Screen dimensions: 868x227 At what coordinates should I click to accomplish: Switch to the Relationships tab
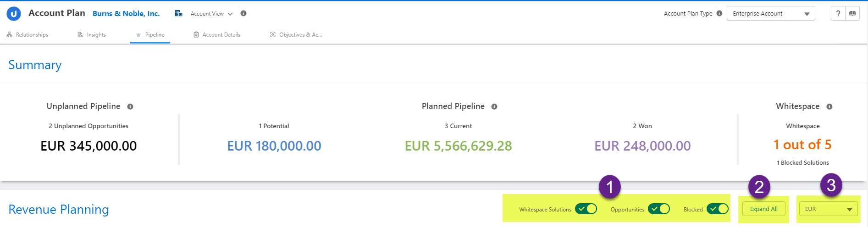point(28,35)
